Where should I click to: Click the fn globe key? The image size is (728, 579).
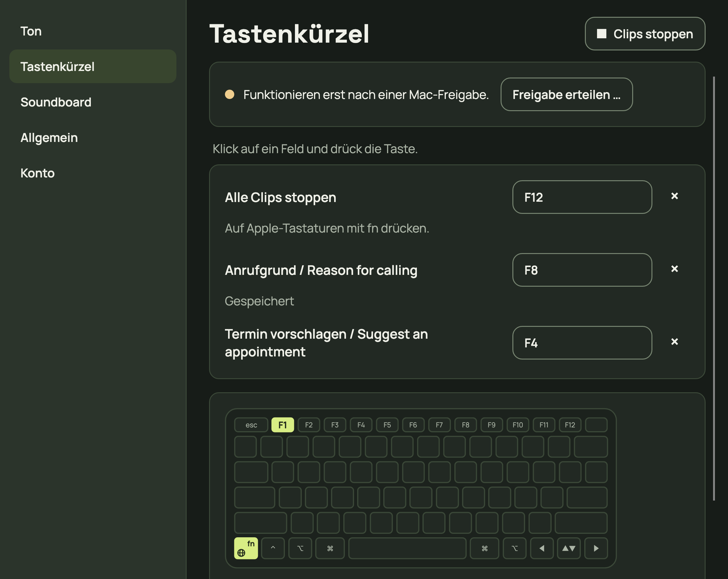pyautogui.click(x=246, y=548)
